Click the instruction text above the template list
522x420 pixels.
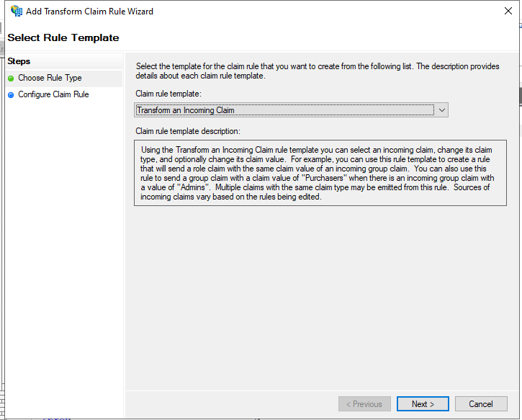[x=317, y=71]
